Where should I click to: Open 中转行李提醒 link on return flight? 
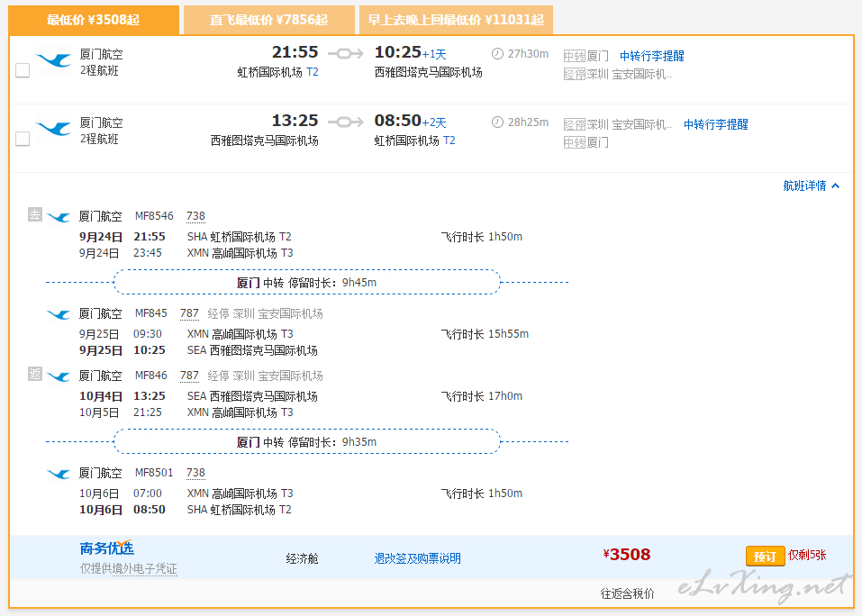(716, 125)
